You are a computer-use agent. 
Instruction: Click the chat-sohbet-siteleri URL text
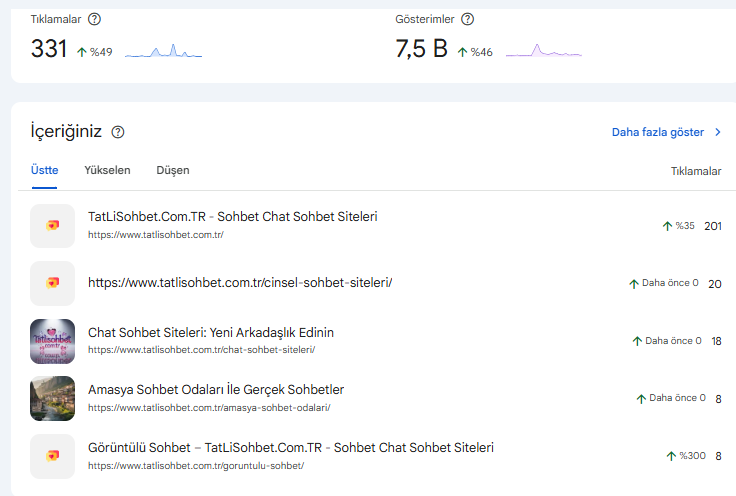(201, 350)
